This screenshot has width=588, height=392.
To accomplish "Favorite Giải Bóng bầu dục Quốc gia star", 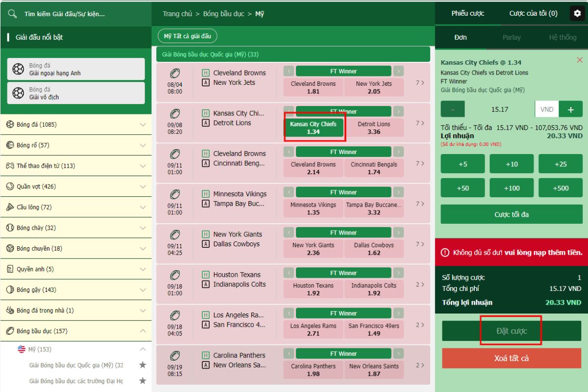I will pos(143,365).
